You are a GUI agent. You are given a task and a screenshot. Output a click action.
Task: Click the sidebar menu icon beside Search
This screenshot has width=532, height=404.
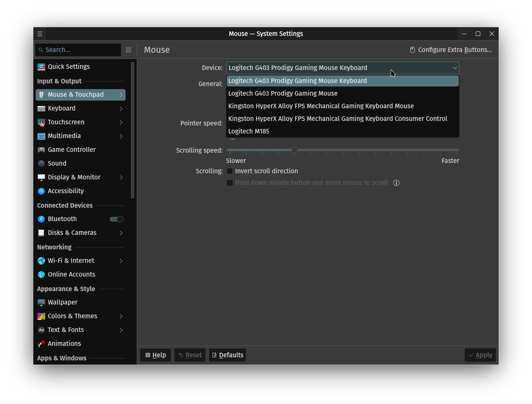point(129,50)
